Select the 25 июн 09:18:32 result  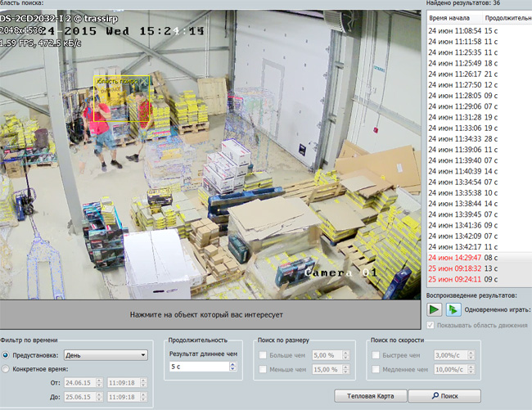pyautogui.click(x=456, y=268)
